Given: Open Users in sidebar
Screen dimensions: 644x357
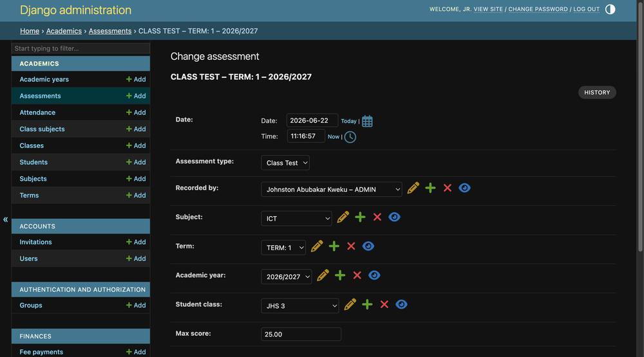Looking at the screenshot, I should tap(28, 259).
